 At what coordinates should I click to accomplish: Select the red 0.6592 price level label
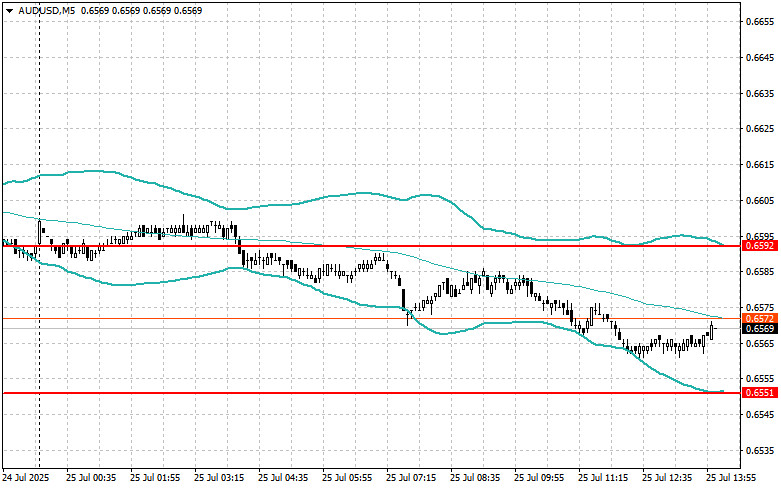point(760,246)
